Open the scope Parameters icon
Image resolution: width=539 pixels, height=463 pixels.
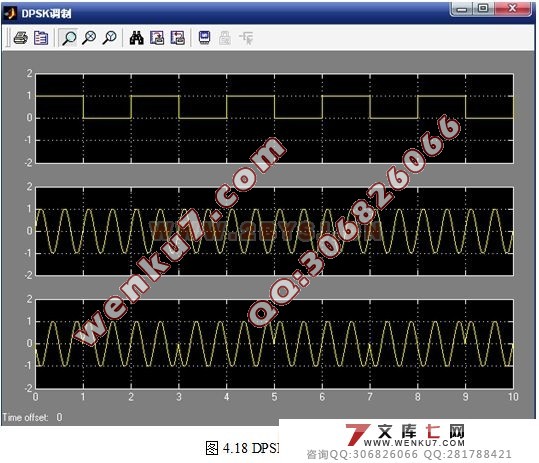point(41,38)
